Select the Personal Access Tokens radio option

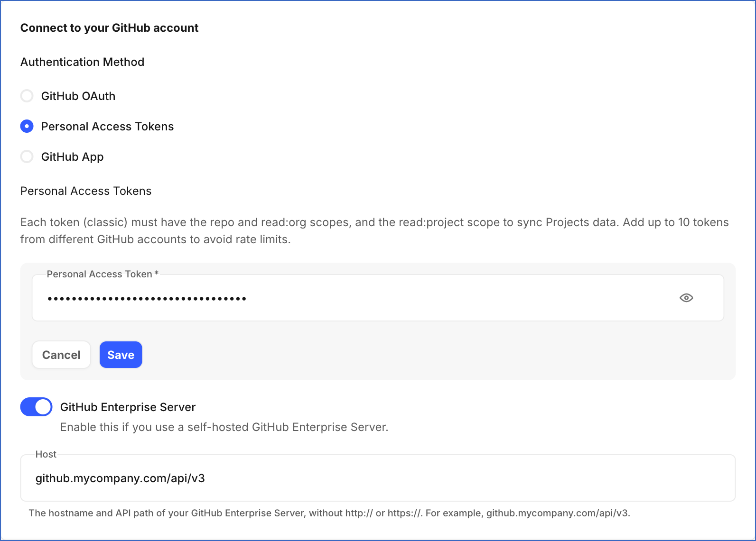pos(27,127)
